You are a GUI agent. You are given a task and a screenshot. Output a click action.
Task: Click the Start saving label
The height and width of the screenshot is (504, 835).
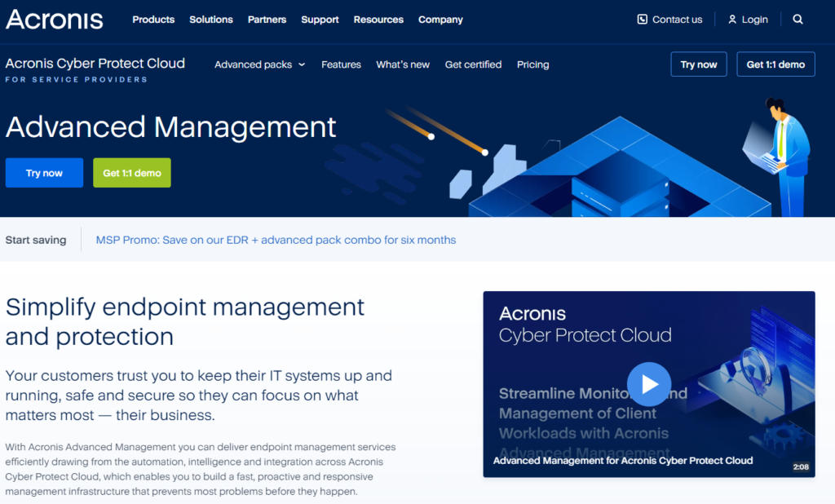[36, 240]
